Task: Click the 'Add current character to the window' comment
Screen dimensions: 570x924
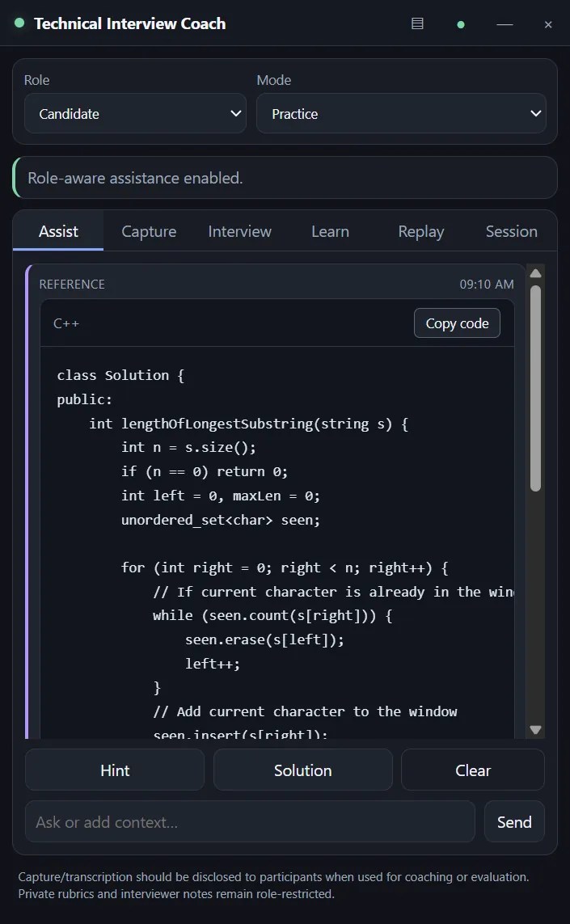Action: tap(306, 711)
